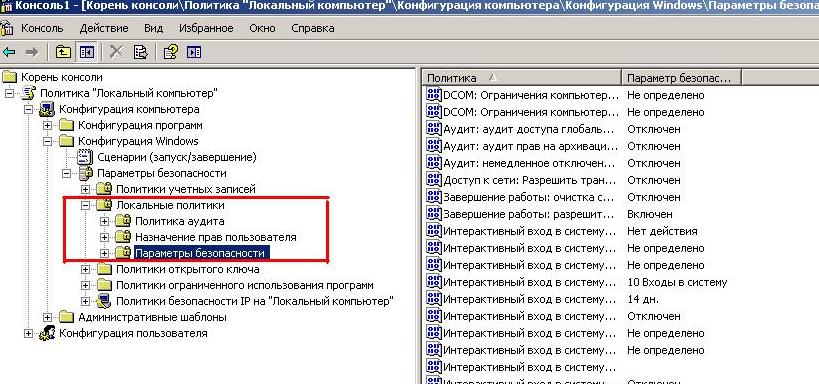Click the policy icon of 'Доступ к сети: Разрешить тран...' row
Screen dimensions: 819x384
click(x=434, y=179)
